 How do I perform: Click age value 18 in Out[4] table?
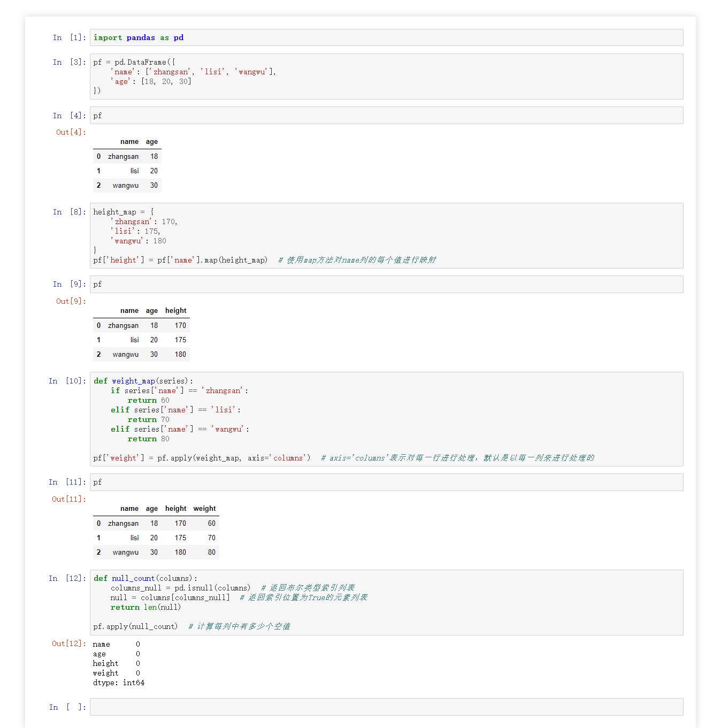point(154,156)
